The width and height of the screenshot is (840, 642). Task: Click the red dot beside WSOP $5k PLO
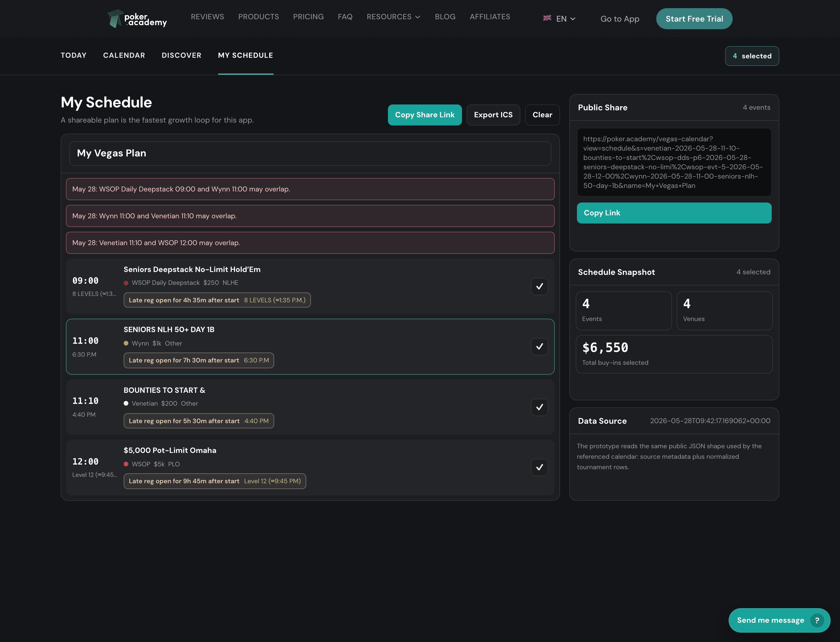[126, 464]
